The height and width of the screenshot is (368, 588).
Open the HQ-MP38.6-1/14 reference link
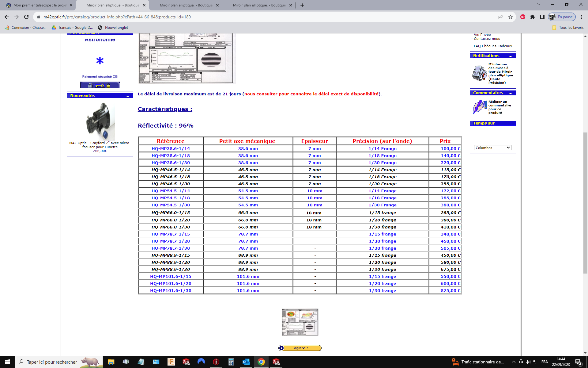[171, 148]
